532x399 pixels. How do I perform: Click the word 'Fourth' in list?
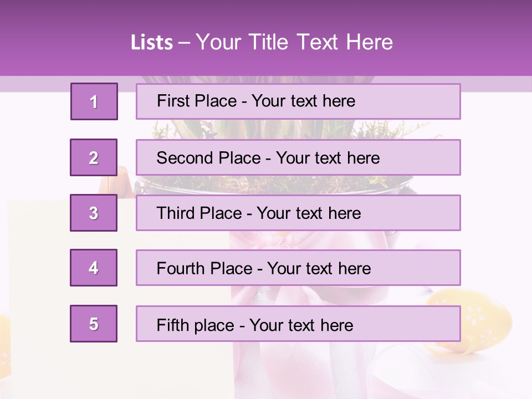[180, 268]
